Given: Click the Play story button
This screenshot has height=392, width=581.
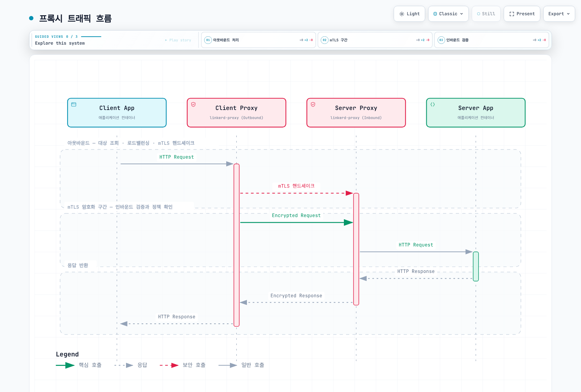Looking at the screenshot, I should 178,40.
